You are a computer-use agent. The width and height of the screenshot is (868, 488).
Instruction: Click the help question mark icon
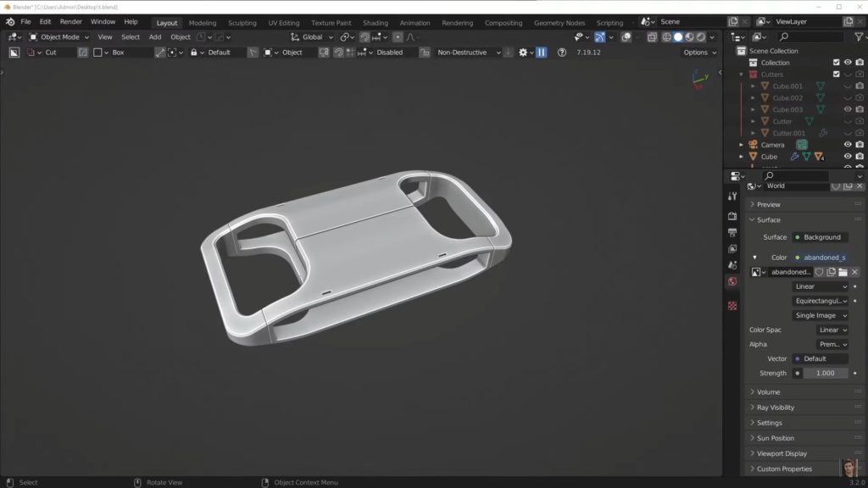click(x=561, y=53)
